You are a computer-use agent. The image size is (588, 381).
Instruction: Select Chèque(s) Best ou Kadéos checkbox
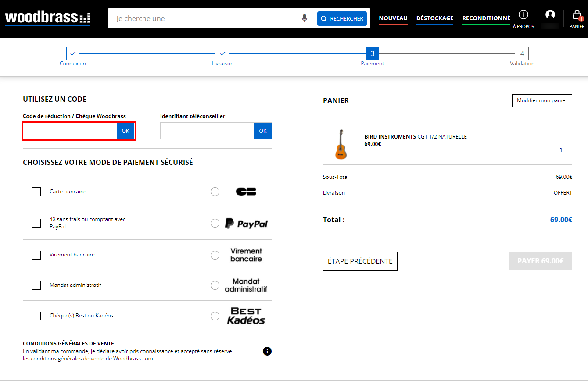click(x=36, y=316)
